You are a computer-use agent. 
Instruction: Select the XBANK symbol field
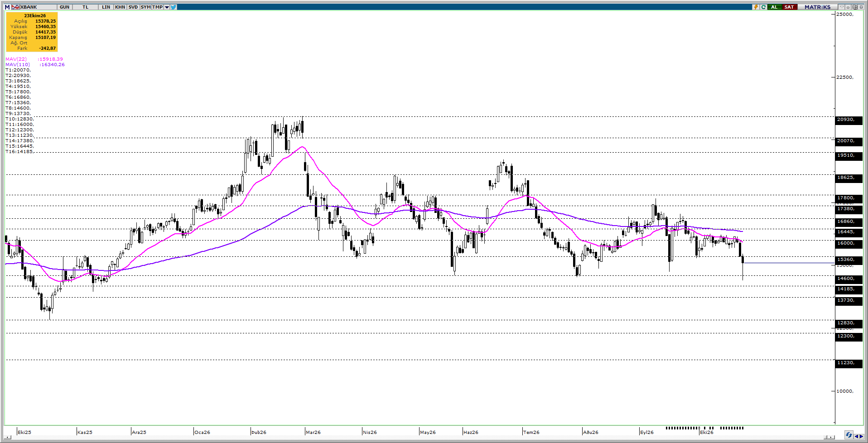[x=38, y=7]
